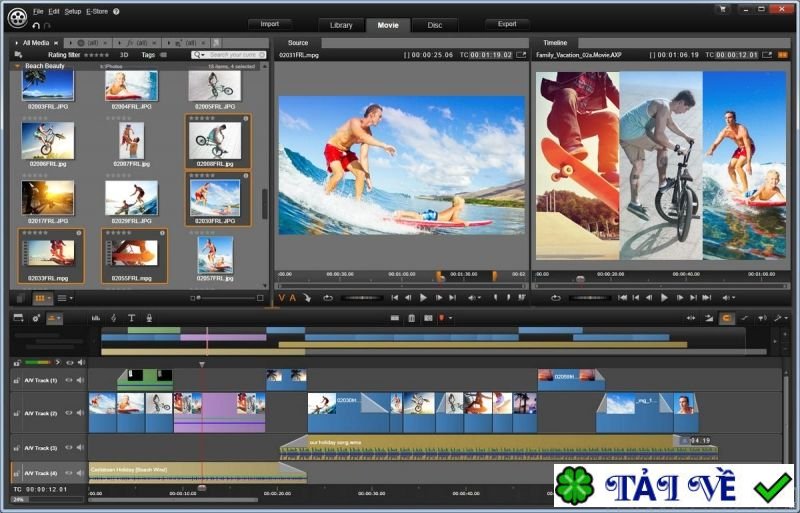Collapse the Beach Beauty folder group
Screen dimensions: 800x513
(x=17, y=66)
